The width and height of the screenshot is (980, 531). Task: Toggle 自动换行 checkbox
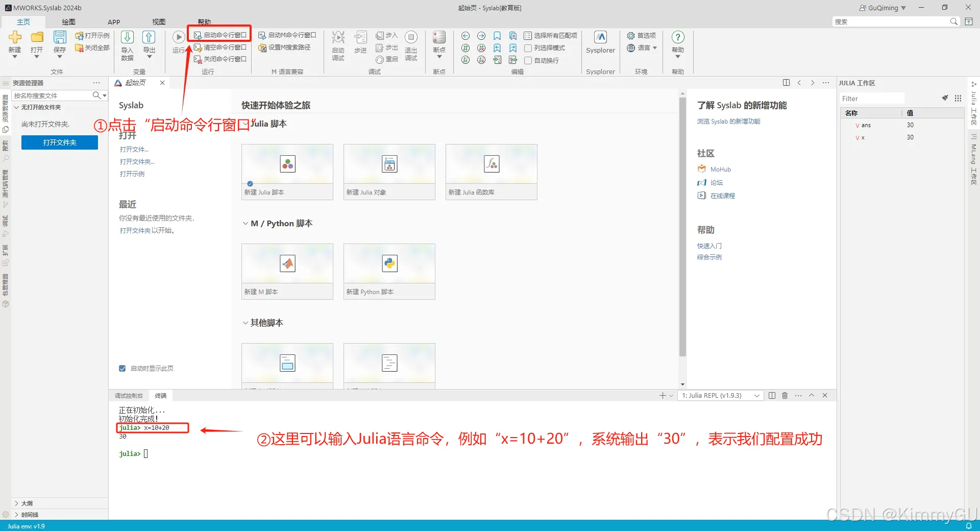tap(528, 60)
